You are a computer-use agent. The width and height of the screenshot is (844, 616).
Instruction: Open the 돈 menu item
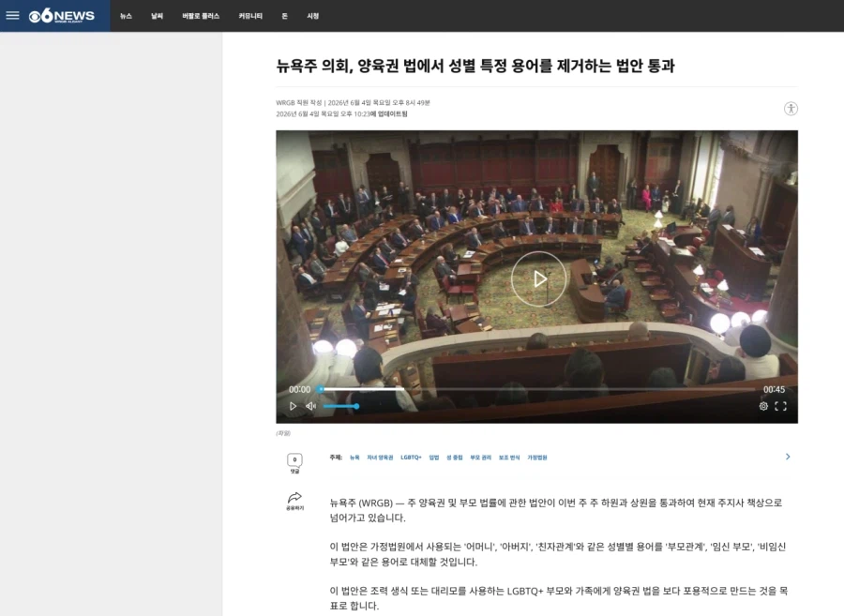(285, 16)
